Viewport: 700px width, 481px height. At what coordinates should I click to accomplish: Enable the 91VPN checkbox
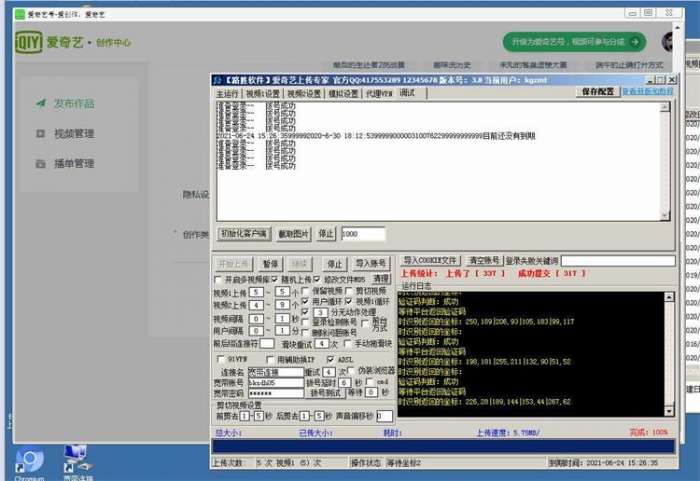(x=221, y=359)
